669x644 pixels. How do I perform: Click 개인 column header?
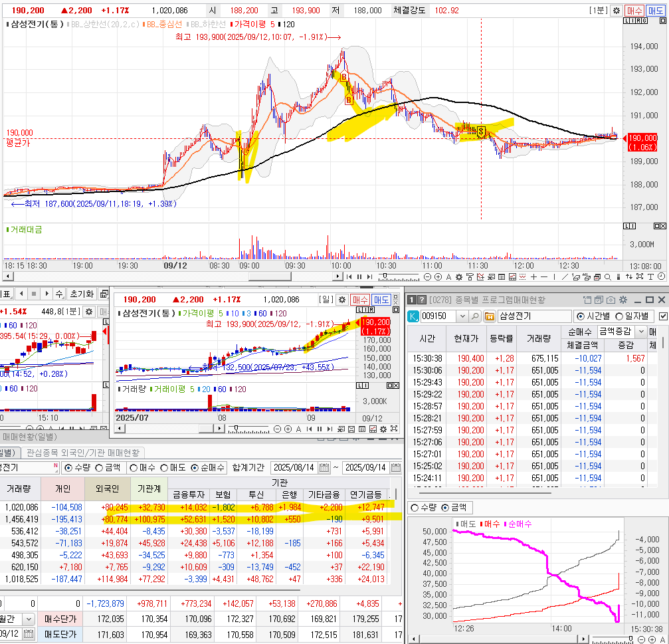point(62,488)
